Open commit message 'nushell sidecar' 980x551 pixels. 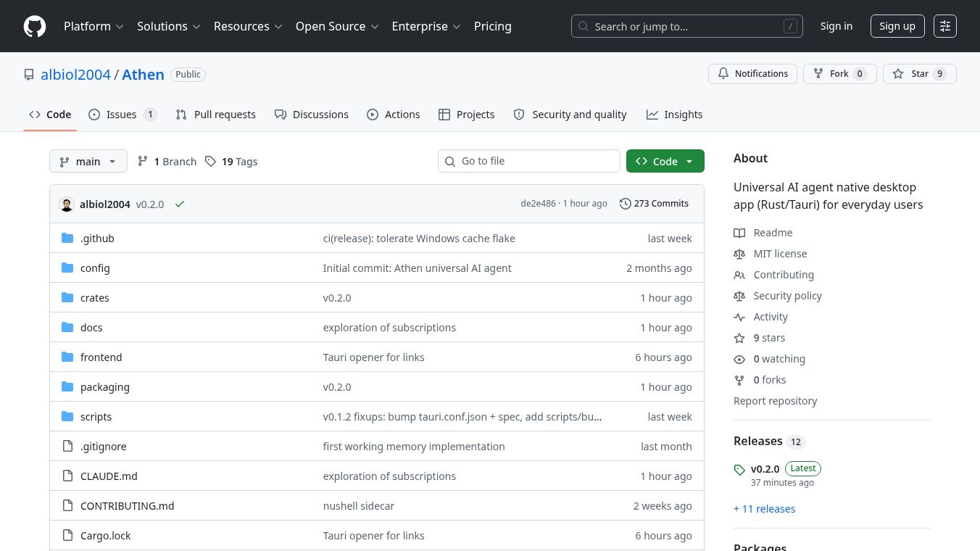pos(359,506)
